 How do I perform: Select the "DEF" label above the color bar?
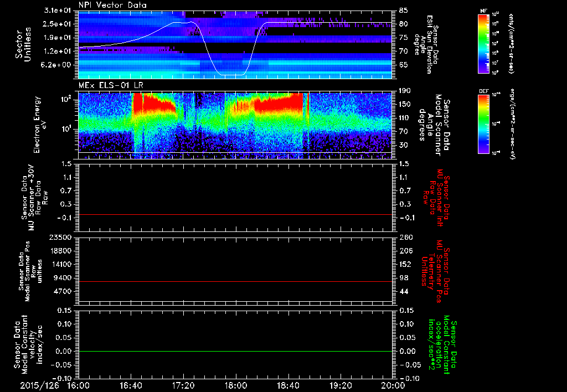[483, 91]
